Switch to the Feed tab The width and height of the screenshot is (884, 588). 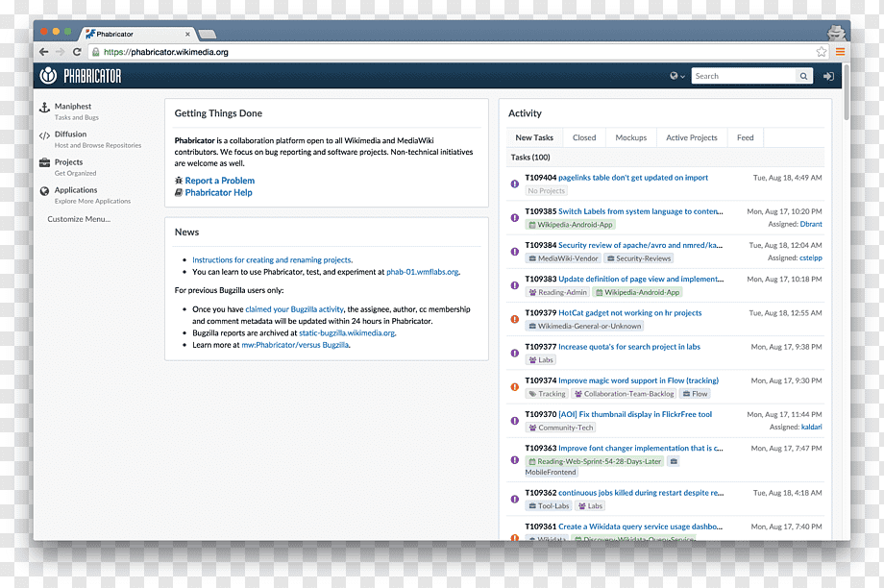tap(746, 137)
